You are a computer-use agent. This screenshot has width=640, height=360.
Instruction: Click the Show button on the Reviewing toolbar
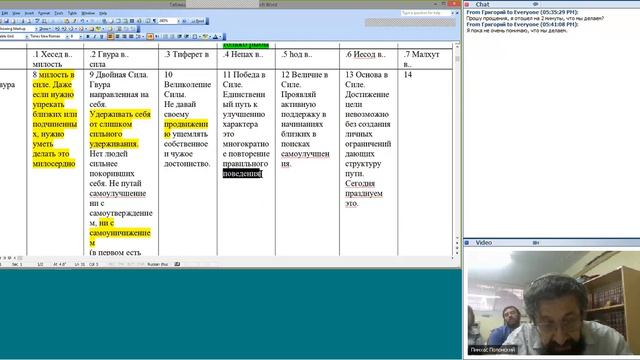(x=44, y=29)
